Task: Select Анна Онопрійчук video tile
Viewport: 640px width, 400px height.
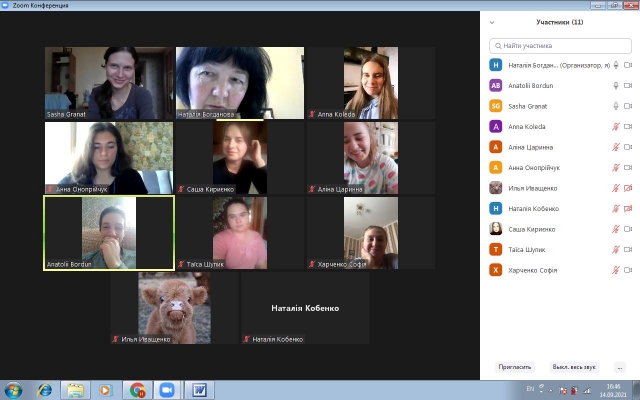Action: click(109, 158)
